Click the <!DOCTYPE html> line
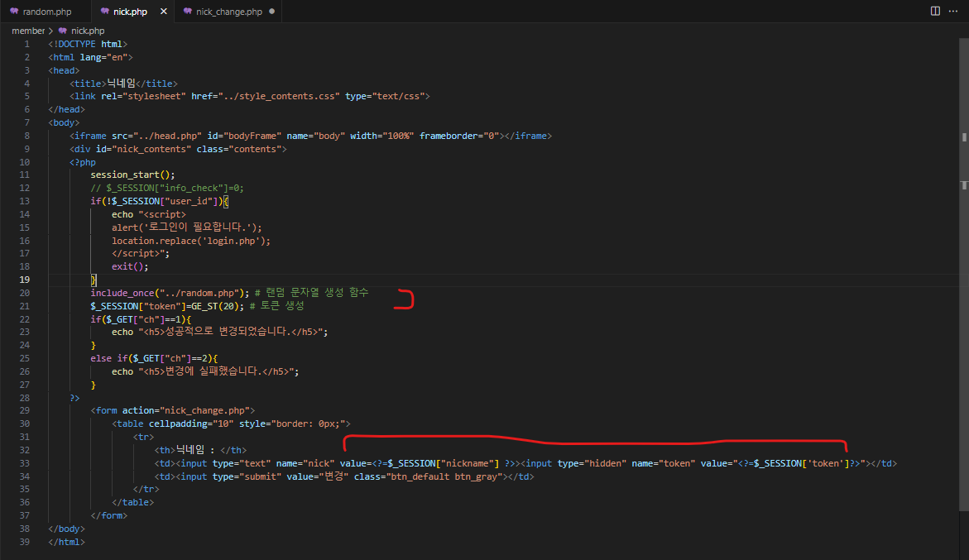This screenshot has height=560, width=969. [88, 44]
